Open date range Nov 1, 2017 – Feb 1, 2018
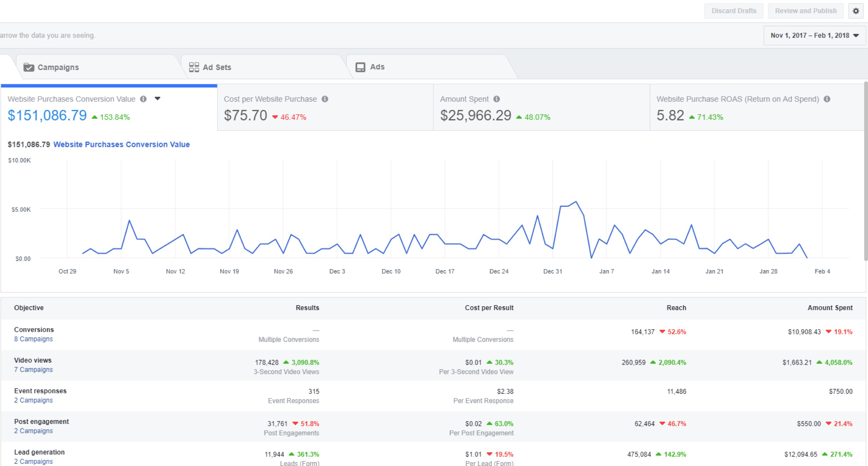The width and height of the screenshot is (868, 466). [x=814, y=35]
